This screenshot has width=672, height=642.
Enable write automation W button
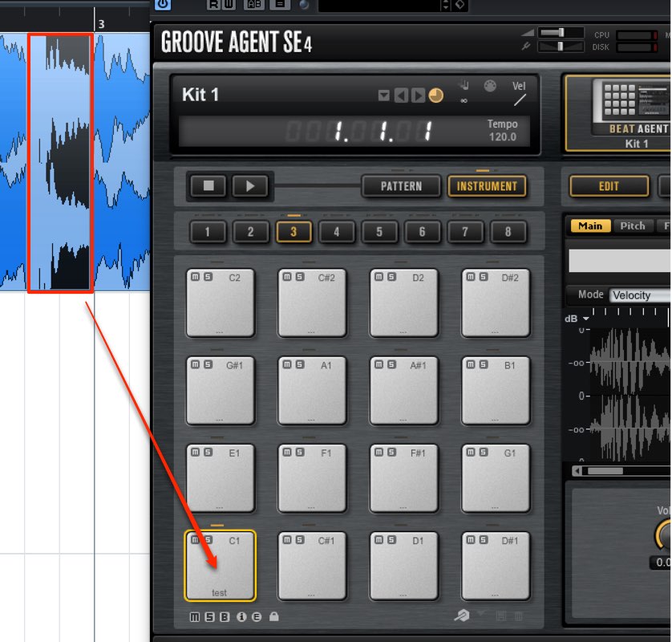(x=229, y=4)
